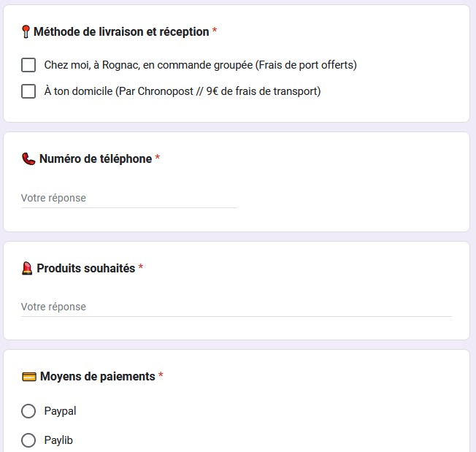Image resolution: width=476 pixels, height=452 pixels.
Task: Check the "Chez moi, à Rognac" checkbox
Action: (28, 65)
